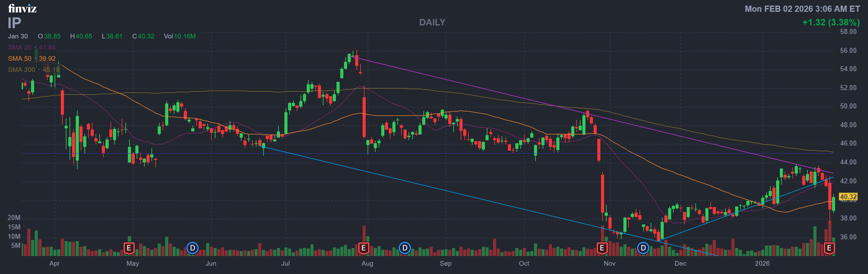Image resolution: width=868 pixels, height=274 pixels.
Task: Open the dividend marker between Aug and Sep
Action: coord(405,248)
